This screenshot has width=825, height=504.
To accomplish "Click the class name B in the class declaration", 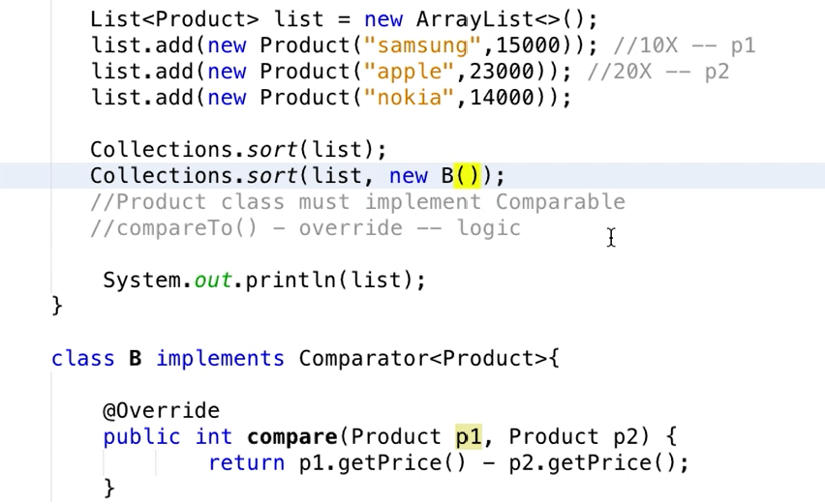I will click(x=136, y=359).
